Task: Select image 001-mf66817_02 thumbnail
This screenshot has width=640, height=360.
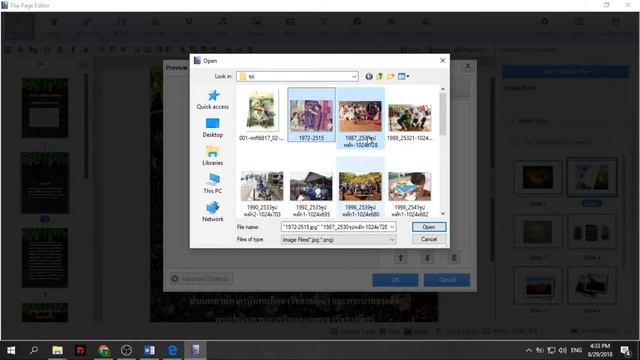Action: 261,116
